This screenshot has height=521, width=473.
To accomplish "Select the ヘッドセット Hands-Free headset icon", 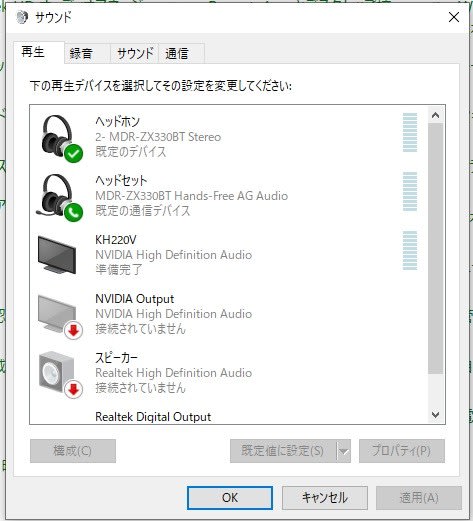I will click(60, 197).
